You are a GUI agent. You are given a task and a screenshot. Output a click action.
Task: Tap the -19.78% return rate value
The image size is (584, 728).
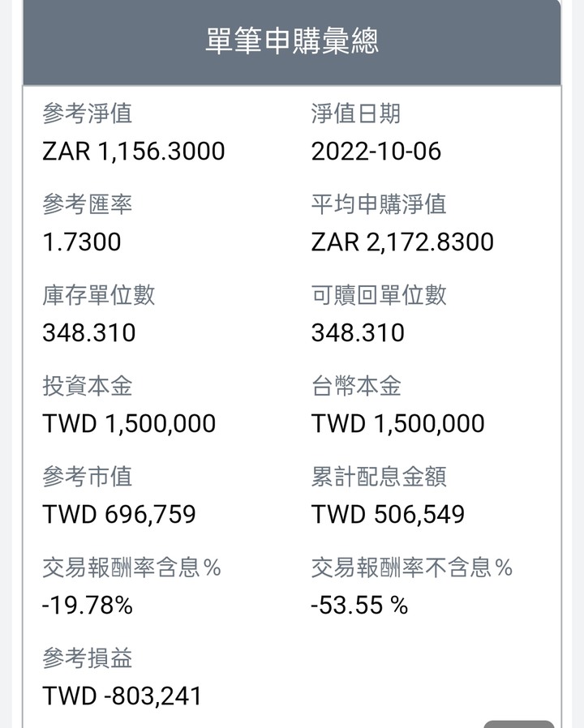coord(88,605)
